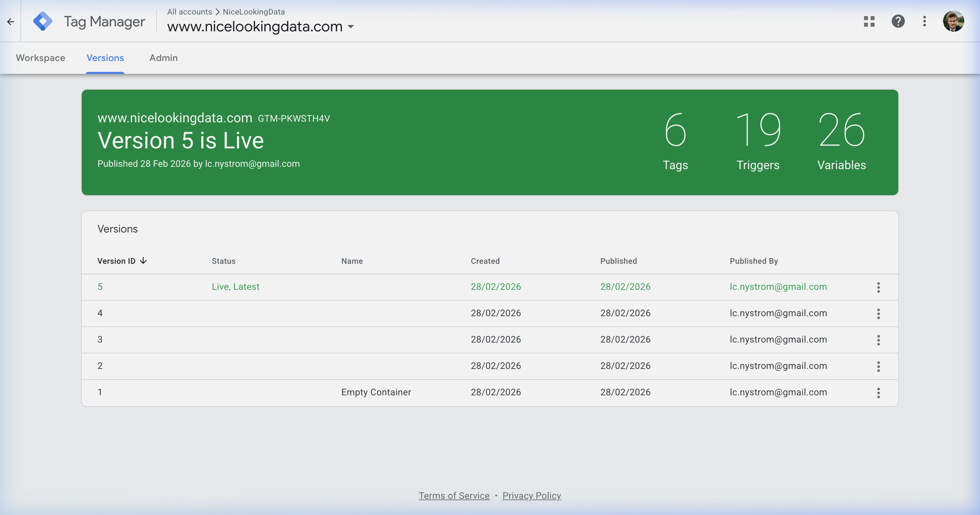
Task: Open actions menu for Version 4 row
Action: 879,314
